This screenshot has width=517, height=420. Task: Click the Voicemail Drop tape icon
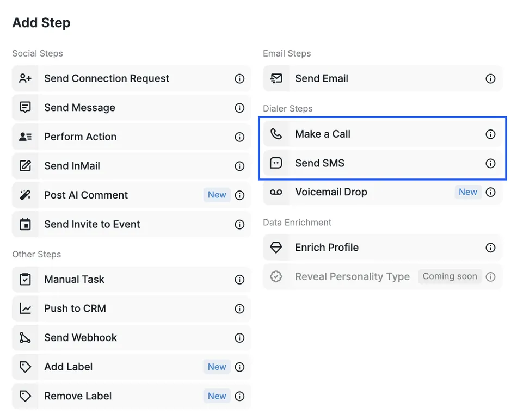(x=276, y=192)
